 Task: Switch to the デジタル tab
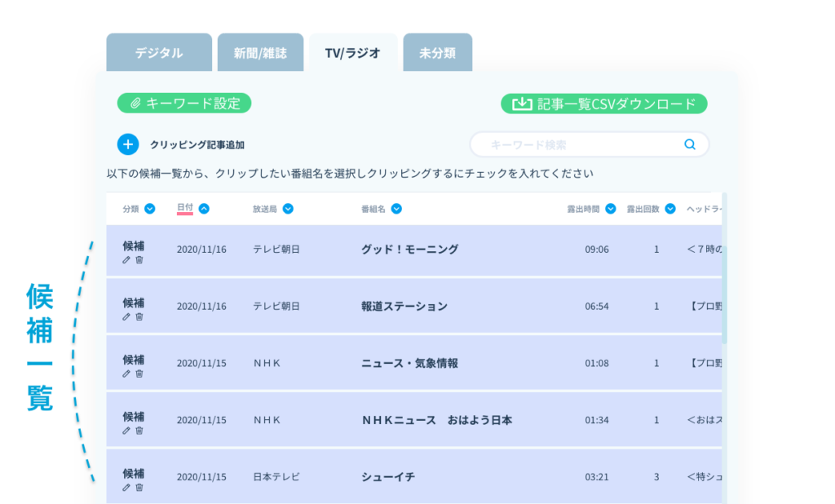point(159,53)
